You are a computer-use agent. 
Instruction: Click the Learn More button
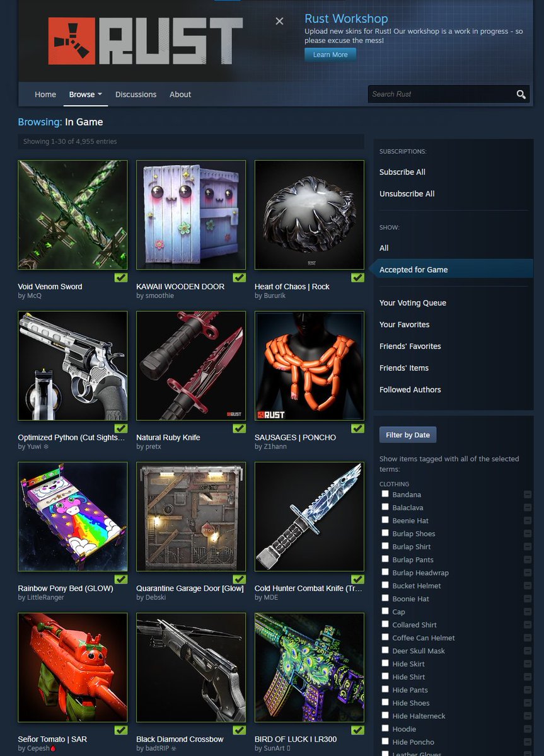click(330, 55)
